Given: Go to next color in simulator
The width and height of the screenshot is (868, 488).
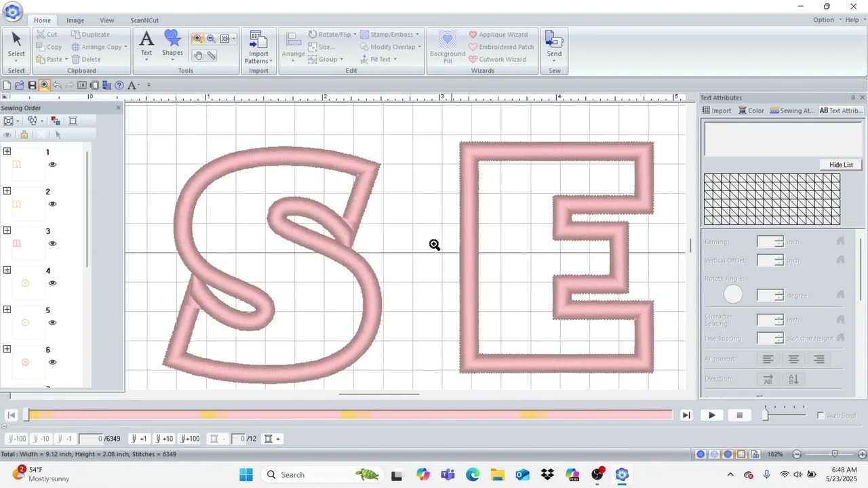Looking at the screenshot, I should coord(271,439).
